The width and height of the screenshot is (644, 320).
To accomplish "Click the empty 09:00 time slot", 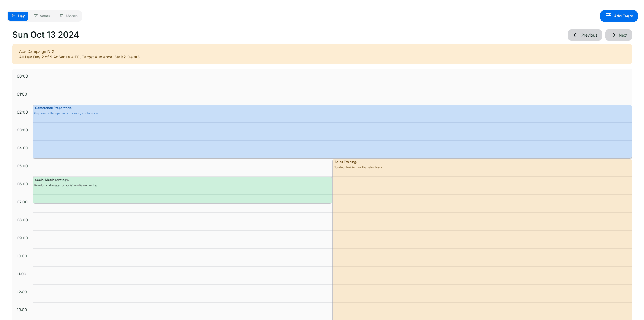I will (x=182, y=239).
